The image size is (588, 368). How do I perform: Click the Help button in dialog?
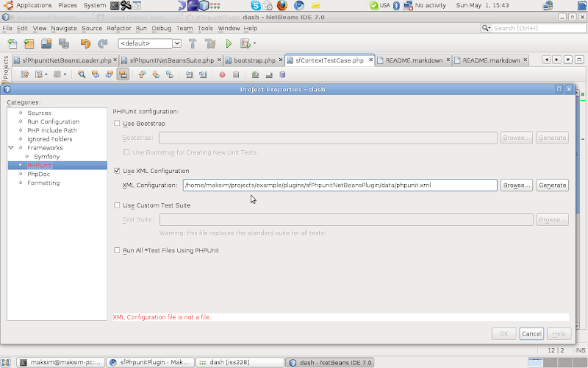tap(559, 333)
